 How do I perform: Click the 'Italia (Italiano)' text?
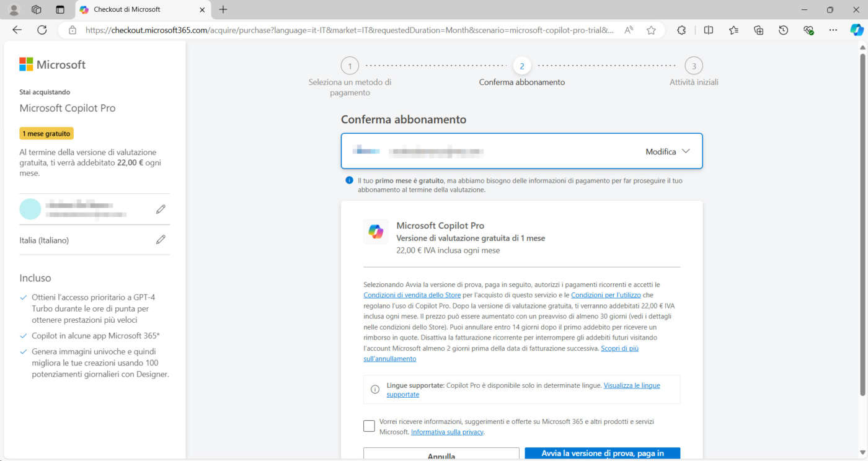coord(44,240)
